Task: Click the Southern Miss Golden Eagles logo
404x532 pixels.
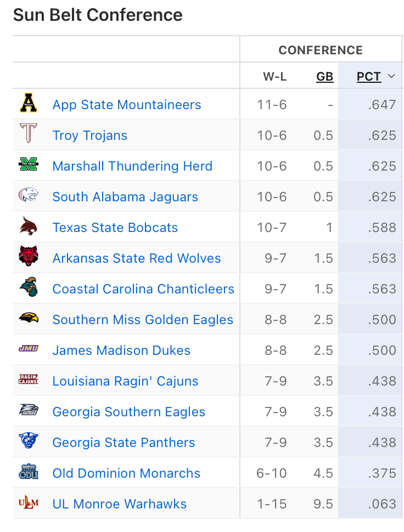Action: pyautogui.click(x=29, y=319)
